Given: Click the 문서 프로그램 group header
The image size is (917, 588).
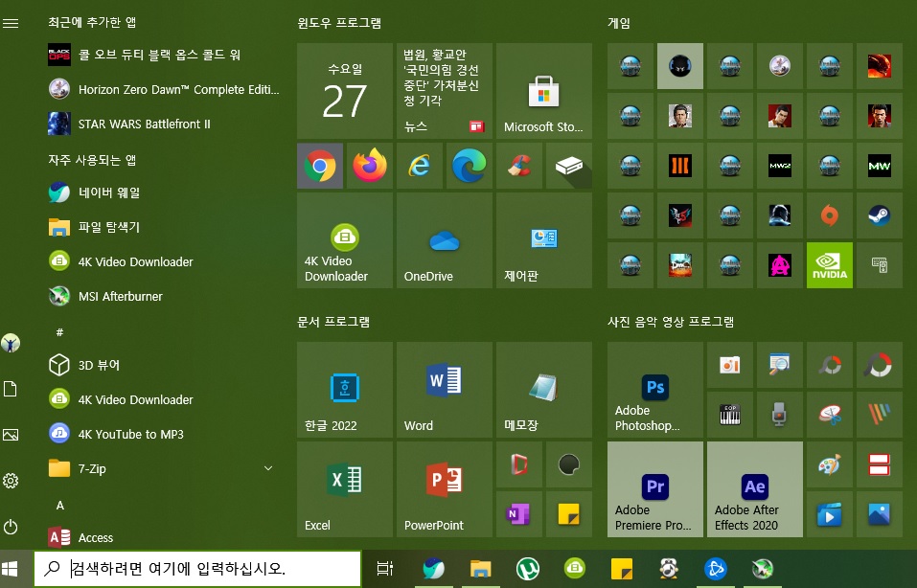Looking at the screenshot, I should 333,322.
